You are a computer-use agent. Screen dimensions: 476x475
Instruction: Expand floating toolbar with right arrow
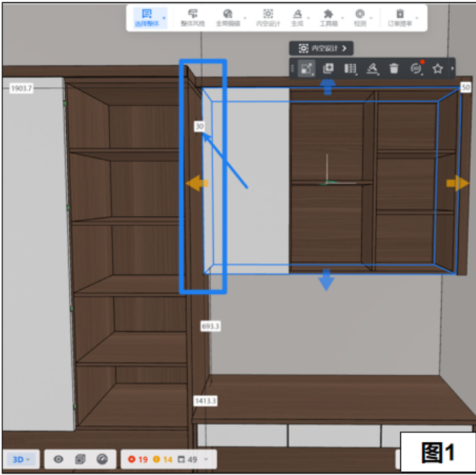pos(452,69)
